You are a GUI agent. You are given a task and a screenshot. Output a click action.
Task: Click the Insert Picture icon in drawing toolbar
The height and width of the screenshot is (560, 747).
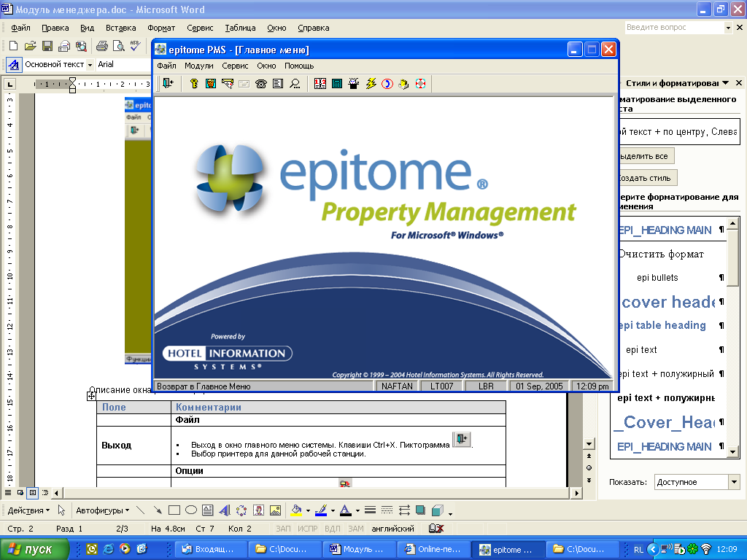pyautogui.click(x=275, y=510)
